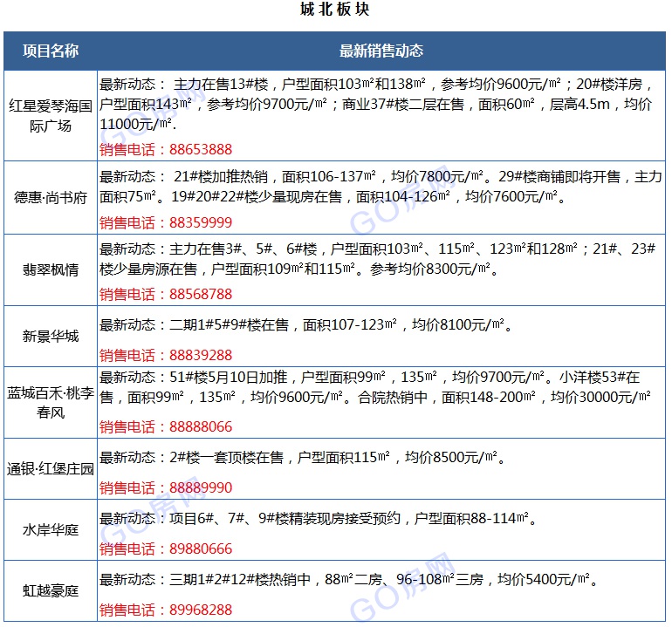The image size is (672, 627).
Task: Select project name 德惠·尚书府
Action: (x=51, y=198)
